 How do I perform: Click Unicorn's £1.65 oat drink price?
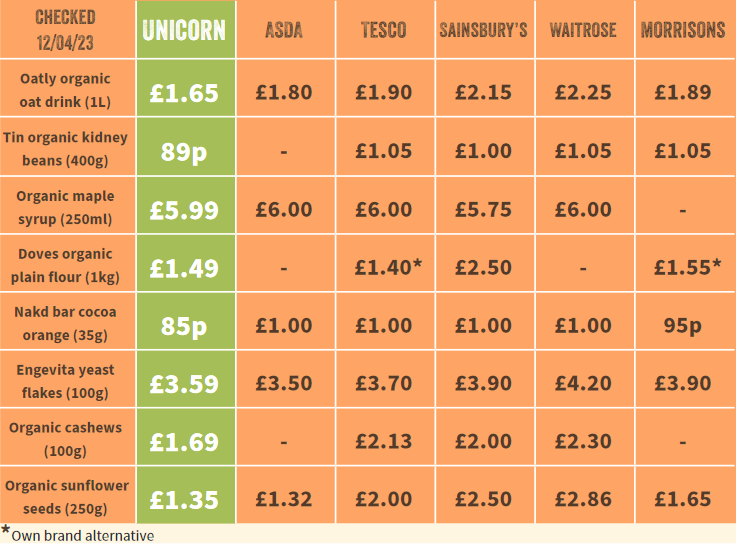[x=184, y=93]
